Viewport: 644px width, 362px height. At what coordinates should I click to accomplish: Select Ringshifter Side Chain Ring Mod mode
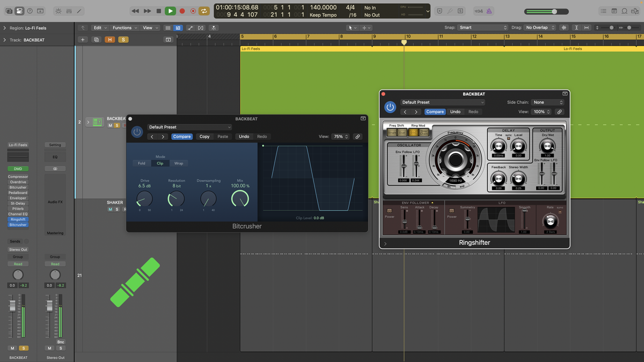pyautogui.click(x=424, y=132)
